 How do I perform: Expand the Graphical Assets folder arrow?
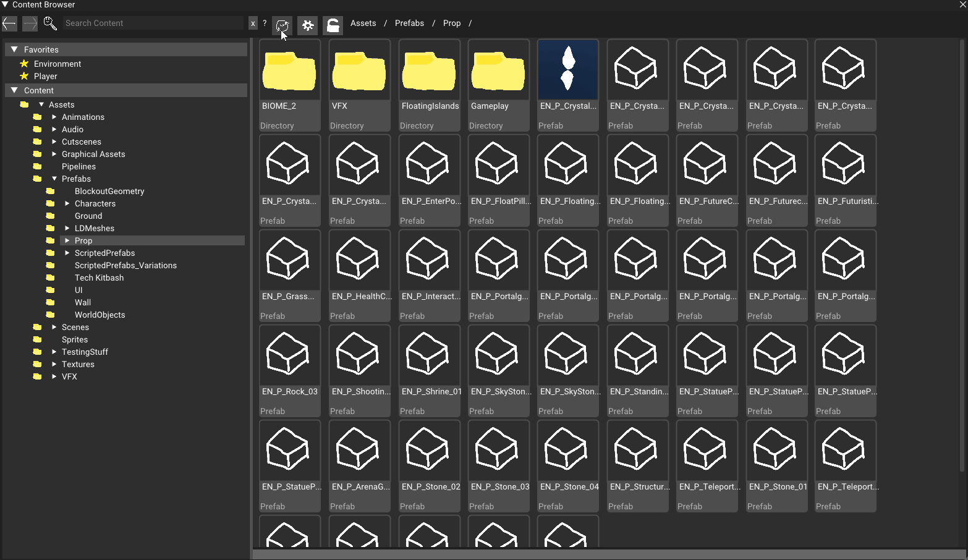[x=54, y=154]
